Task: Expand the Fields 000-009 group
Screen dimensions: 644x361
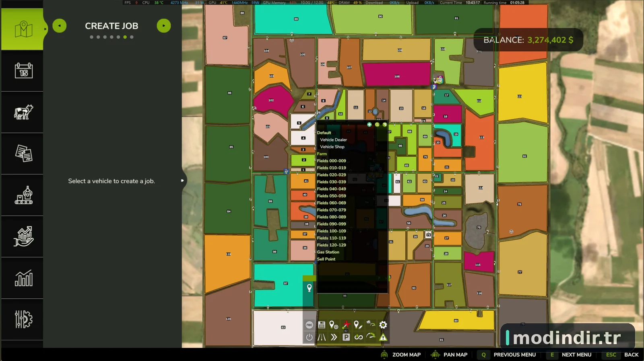Action: (x=331, y=161)
